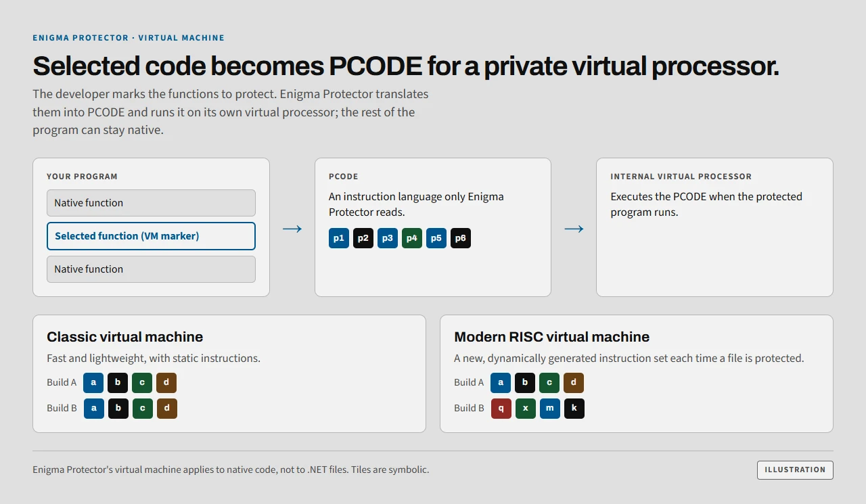Click the "Classic virtual machine" heading

(125, 337)
